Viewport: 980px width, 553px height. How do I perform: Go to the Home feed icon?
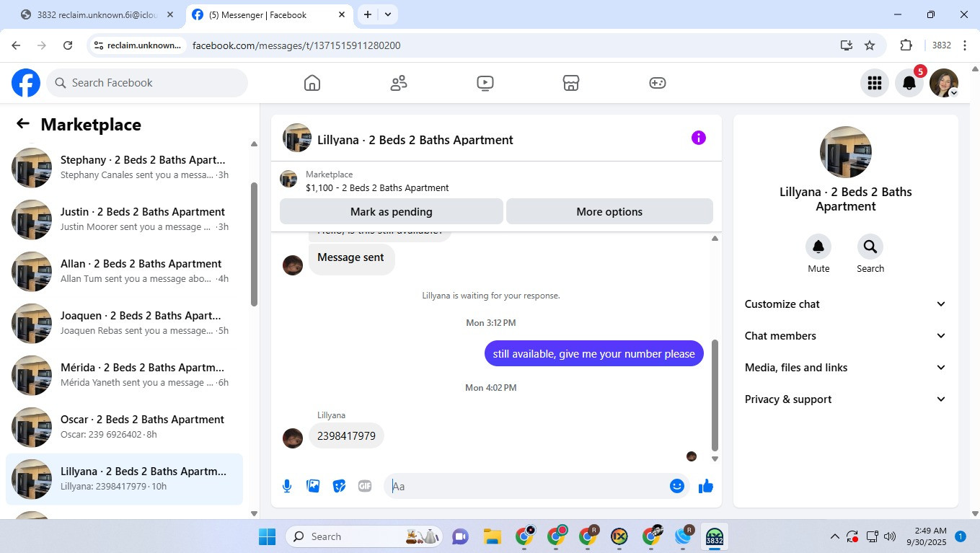click(312, 83)
